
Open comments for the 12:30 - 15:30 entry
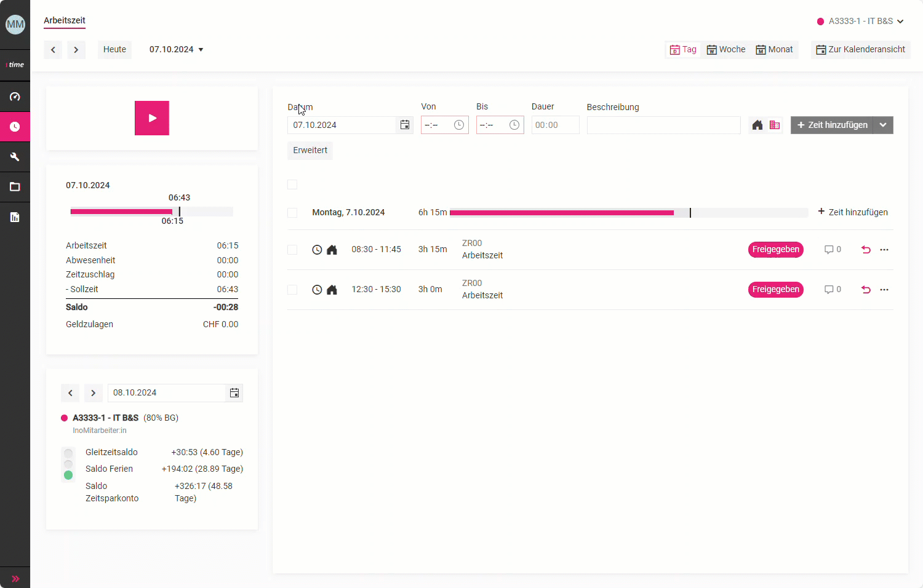click(x=832, y=290)
